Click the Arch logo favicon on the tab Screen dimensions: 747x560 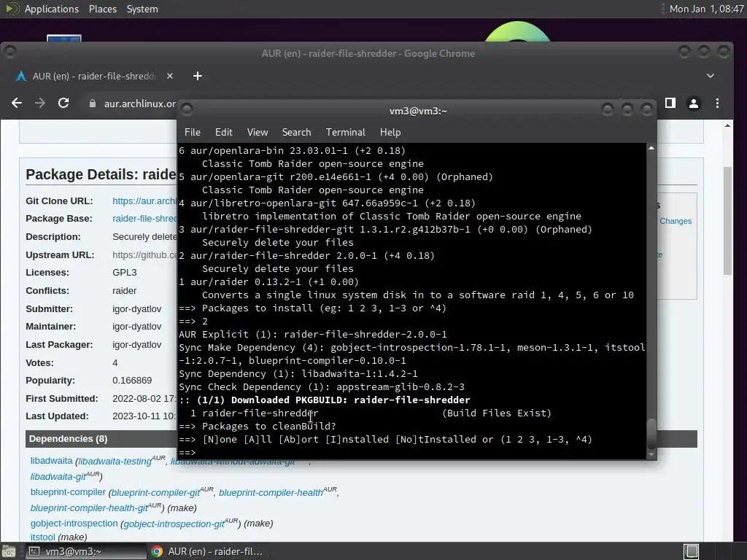(21, 76)
